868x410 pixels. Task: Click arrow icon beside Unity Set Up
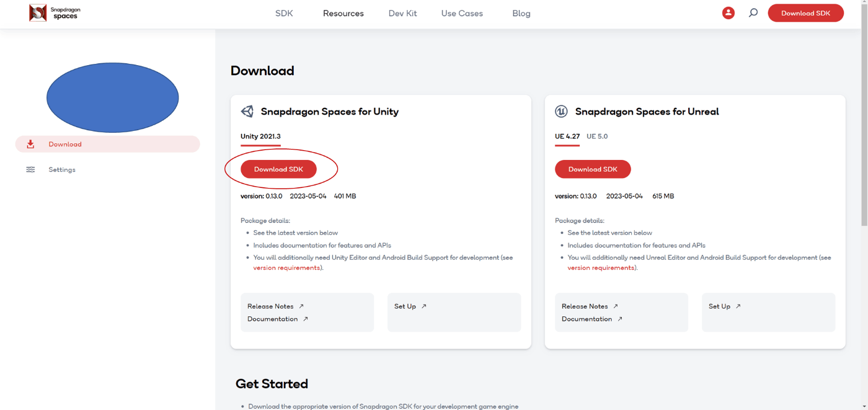click(x=424, y=306)
